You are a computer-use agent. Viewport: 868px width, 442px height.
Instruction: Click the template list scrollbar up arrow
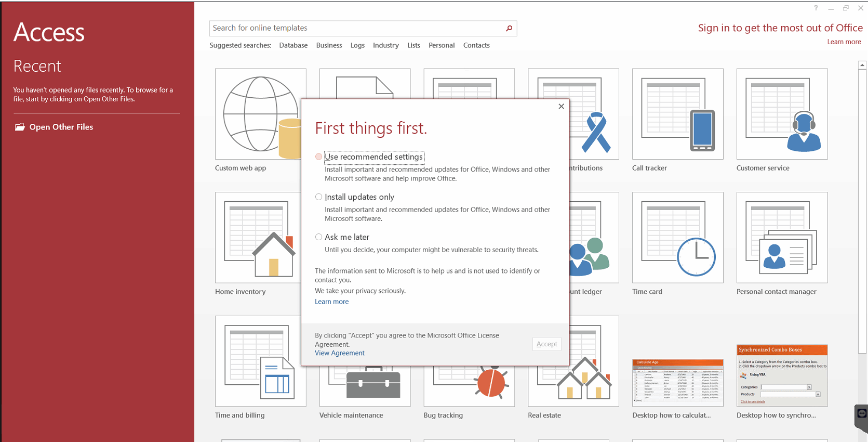pyautogui.click(x=862, y=65)
